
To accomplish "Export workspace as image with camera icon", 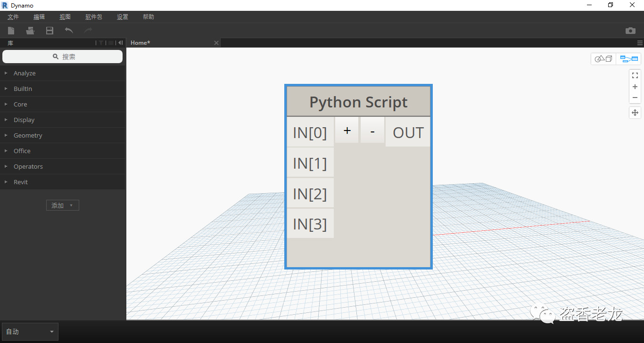I will click(630, 31).
